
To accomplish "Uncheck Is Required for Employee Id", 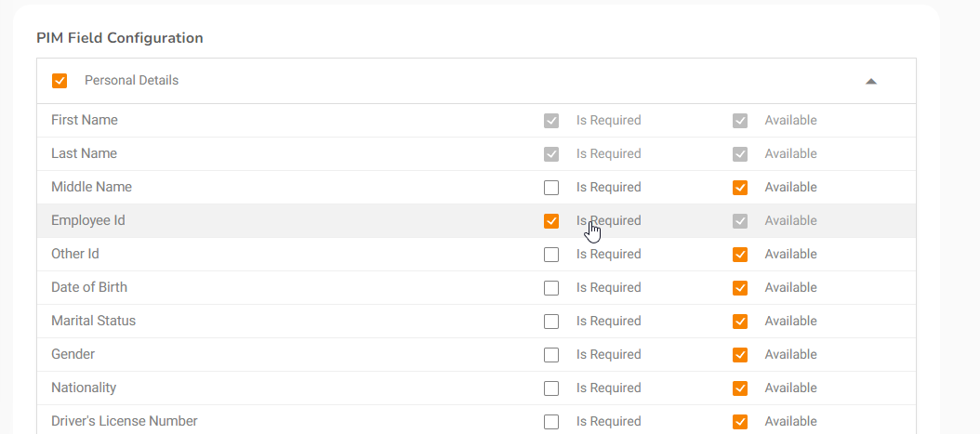I will point(551,221).
